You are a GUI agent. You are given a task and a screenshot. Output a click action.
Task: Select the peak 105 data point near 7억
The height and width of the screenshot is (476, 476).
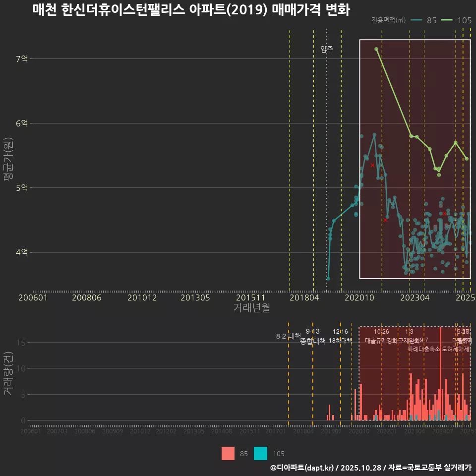point(376,49)
